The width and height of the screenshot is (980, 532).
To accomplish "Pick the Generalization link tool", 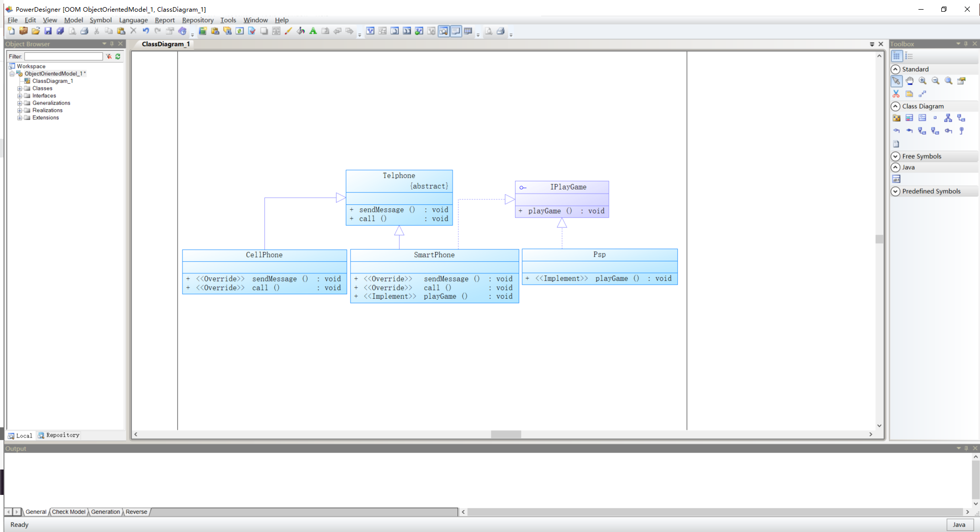I will [948, 117].
